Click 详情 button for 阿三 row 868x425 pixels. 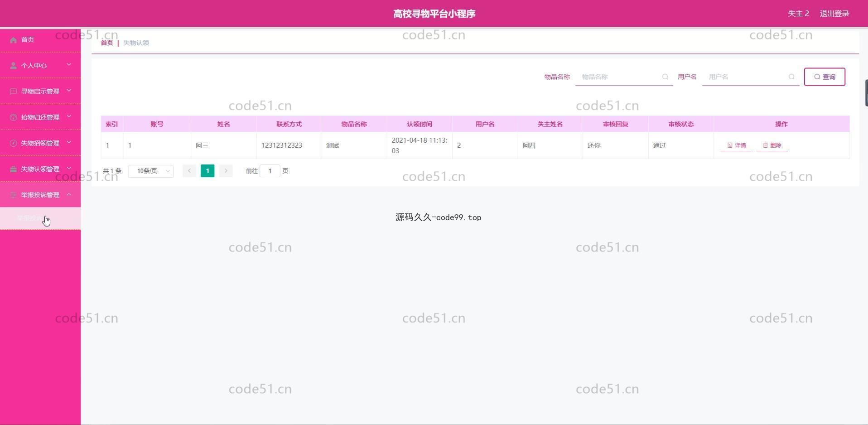pyautogui.click(x=737, y=145)
